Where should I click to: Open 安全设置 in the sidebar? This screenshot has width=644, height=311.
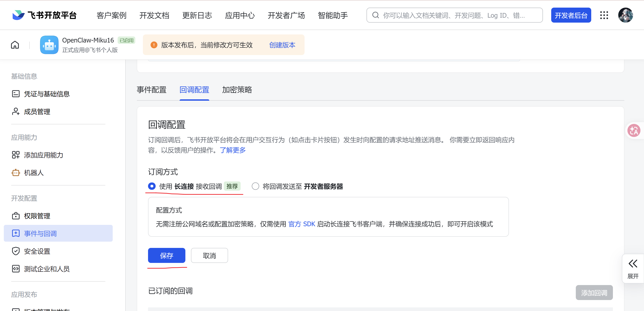(x=37, y=251)
